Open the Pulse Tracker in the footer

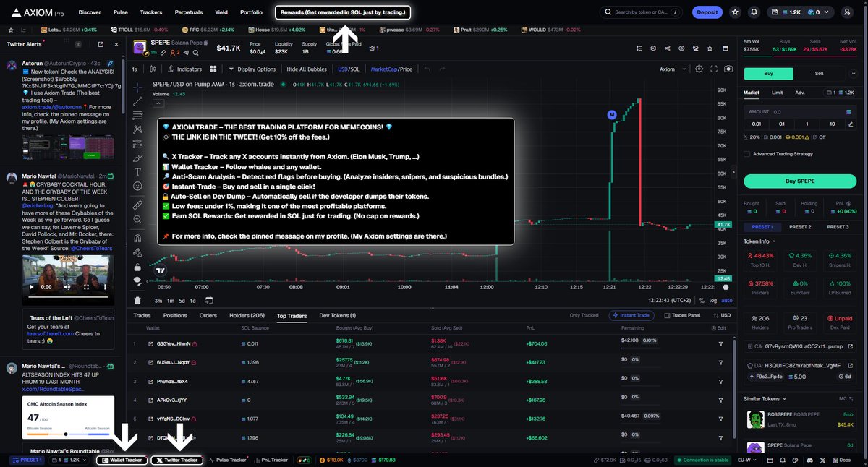227,460
